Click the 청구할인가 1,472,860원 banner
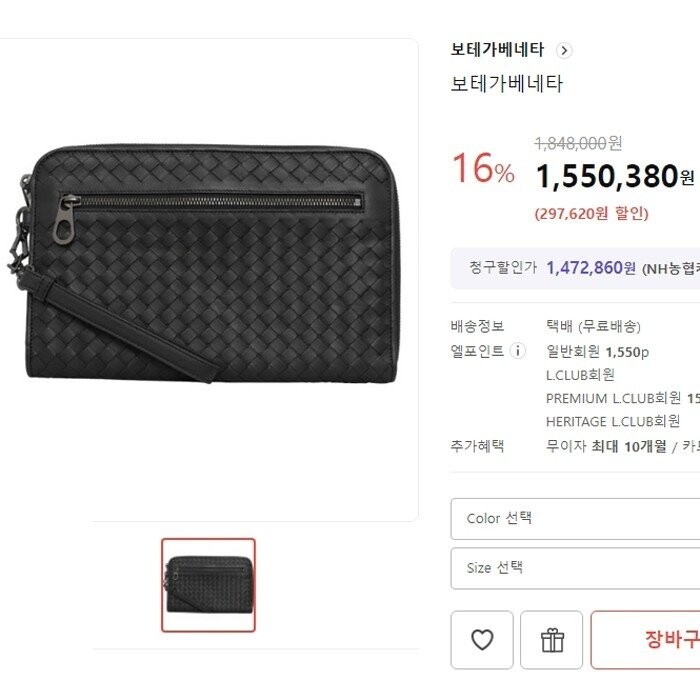700x700 pixels. tap(575, 268)
